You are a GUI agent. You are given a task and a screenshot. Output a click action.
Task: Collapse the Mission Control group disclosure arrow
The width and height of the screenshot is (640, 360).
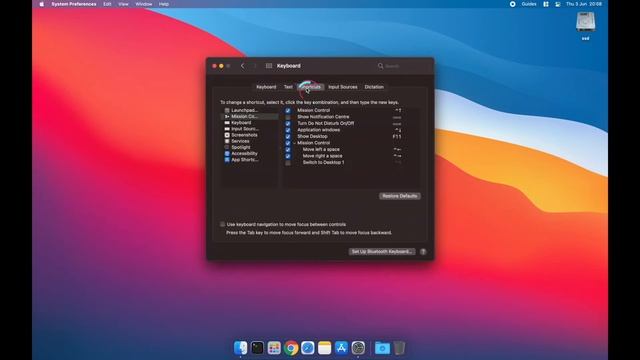(294, 143)
